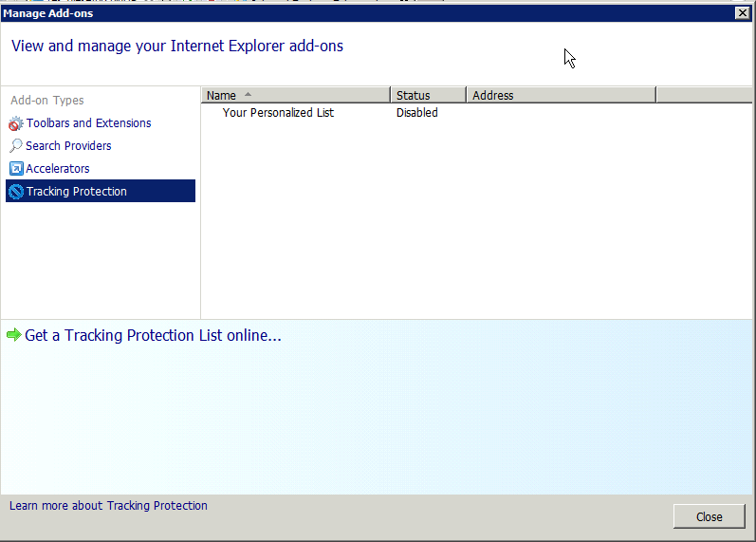Click the Accelerators blue arrow icon
Viewport: 756px width, 542px height.
(x=15, y=169)
